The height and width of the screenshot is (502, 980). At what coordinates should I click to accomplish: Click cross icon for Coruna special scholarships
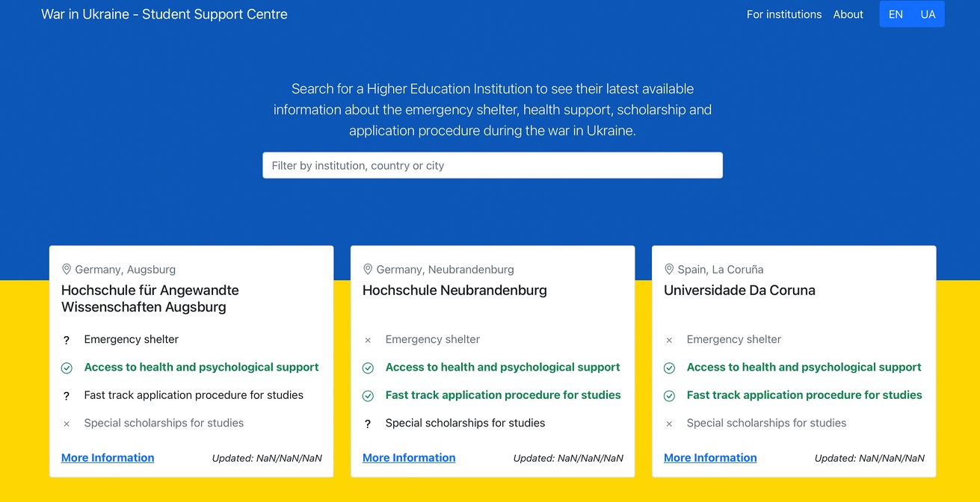click(x=669, y=424)
